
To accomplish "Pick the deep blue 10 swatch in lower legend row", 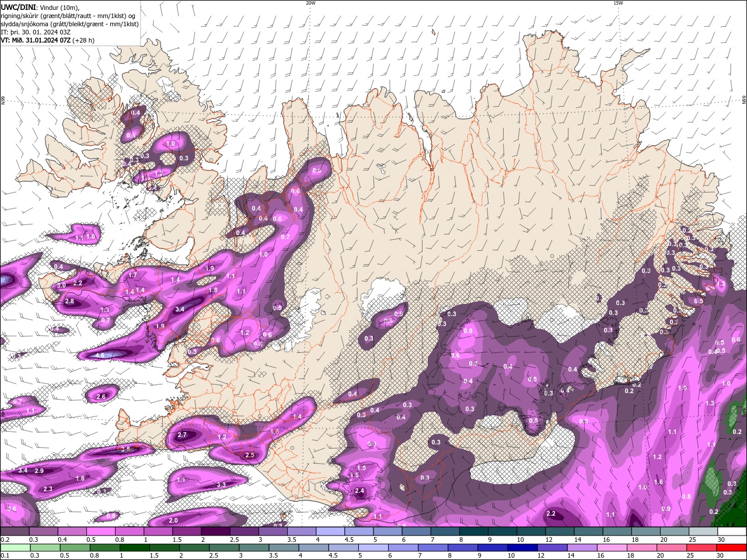I will tap(522, 547).
